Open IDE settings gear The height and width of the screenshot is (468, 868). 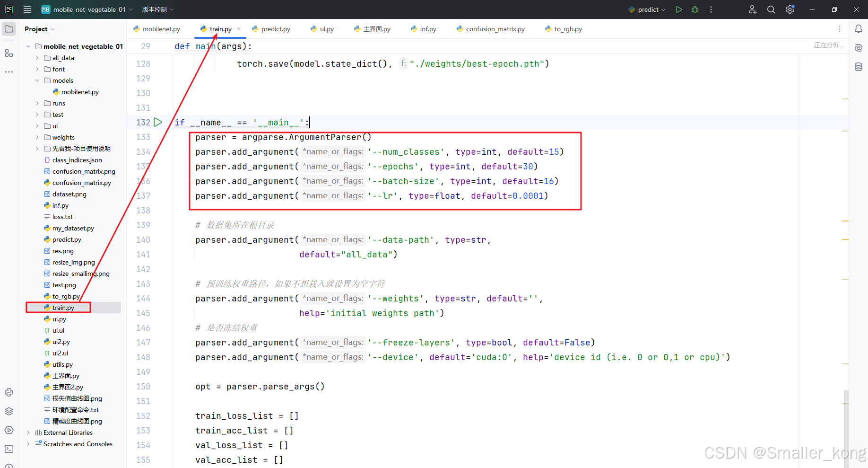point(790,9)
